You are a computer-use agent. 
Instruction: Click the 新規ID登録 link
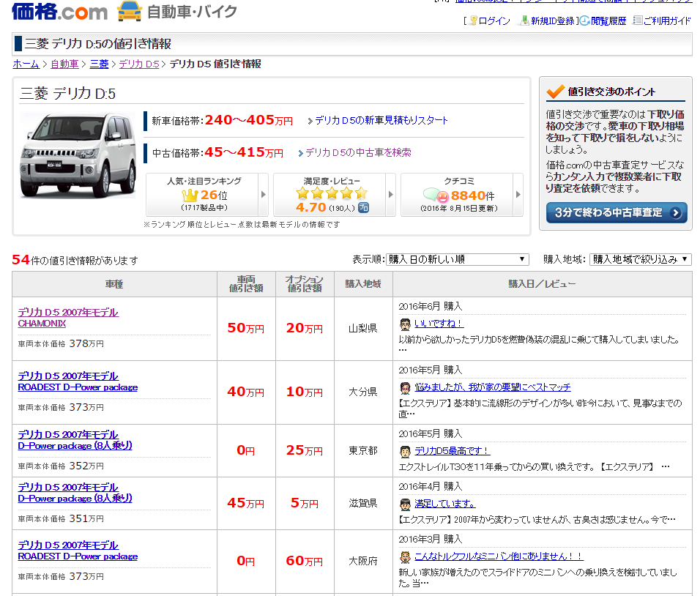[x=552, y=21]
